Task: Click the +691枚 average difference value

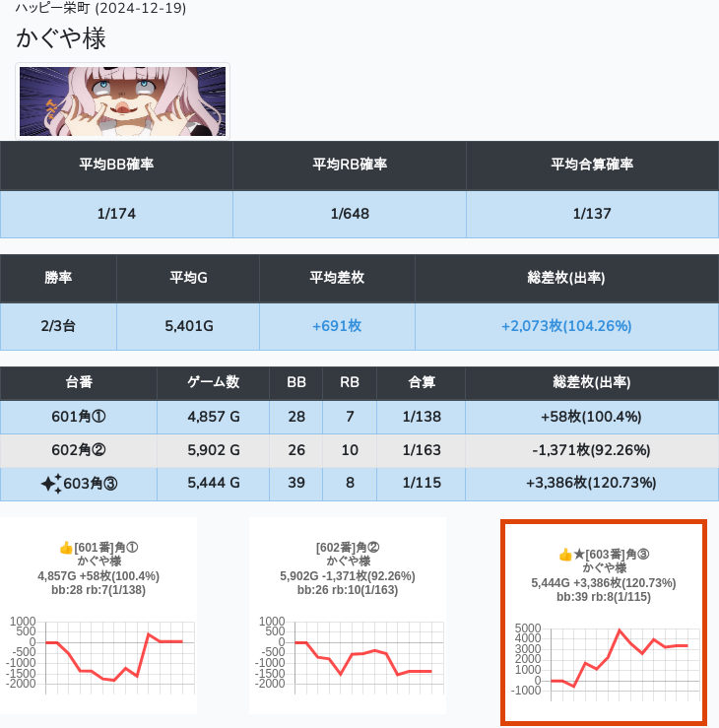Action: 337,326
